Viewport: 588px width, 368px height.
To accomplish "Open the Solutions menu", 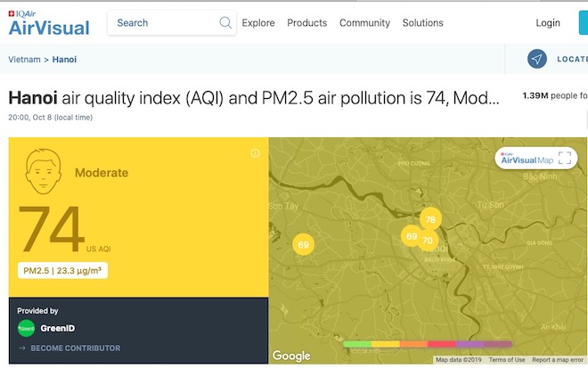I will [x=422, y=23].
